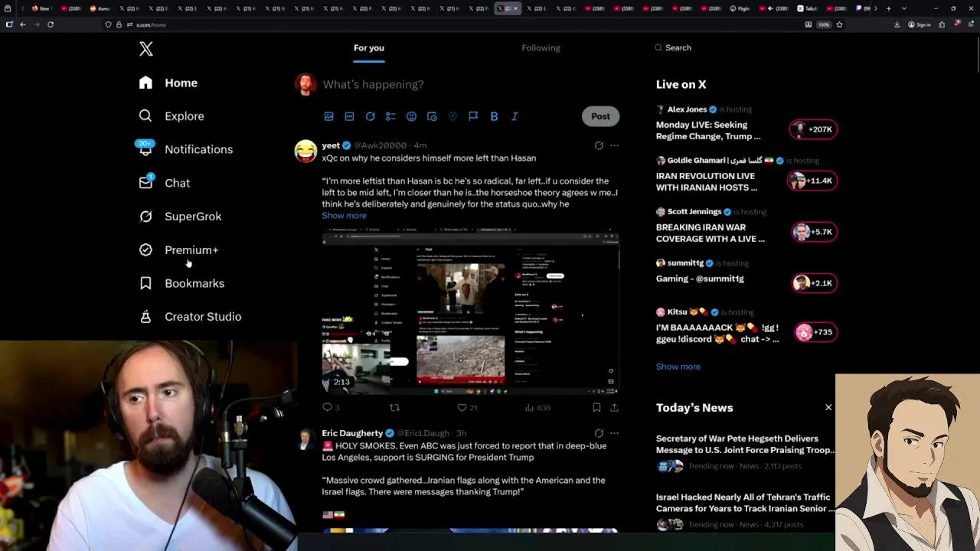
Task: Expand Live on X with Show more
Action: pos(678,367)
